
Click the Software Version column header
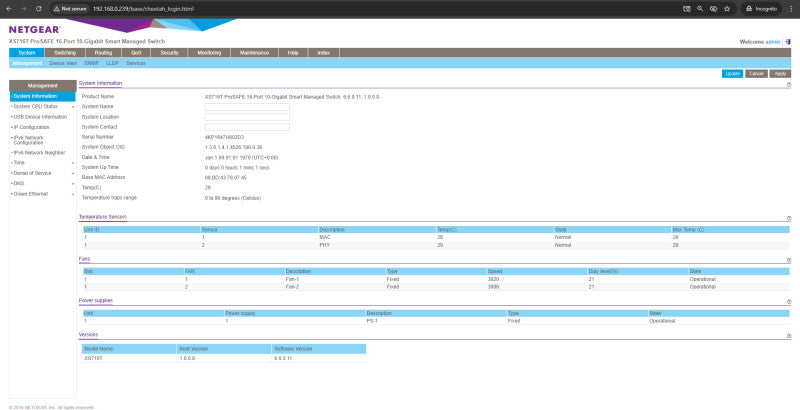293,349
